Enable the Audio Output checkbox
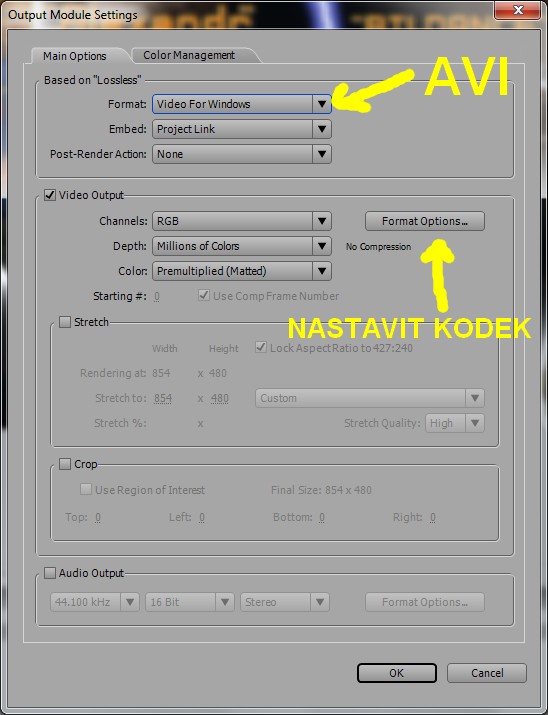The height and width of the screenshot is (715, 548). (x=50, y=573)
